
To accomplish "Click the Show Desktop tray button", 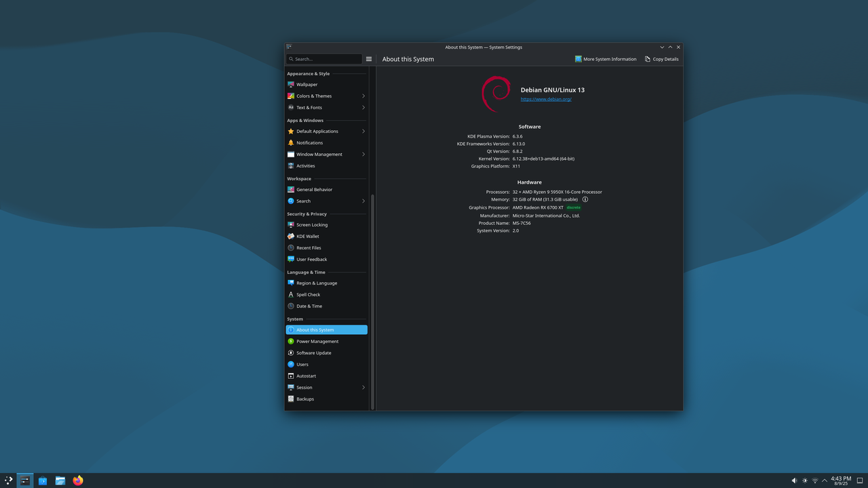I will 860,481.
